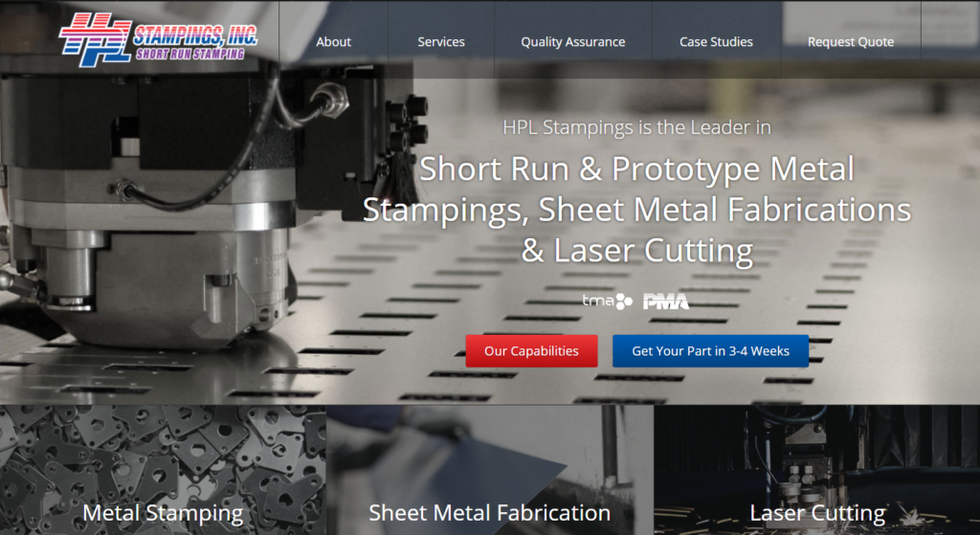Click the 'HPL Stampings is the Leader in' text
The height and width of the screenshot is (535, 980).
(x=636, y=127)
